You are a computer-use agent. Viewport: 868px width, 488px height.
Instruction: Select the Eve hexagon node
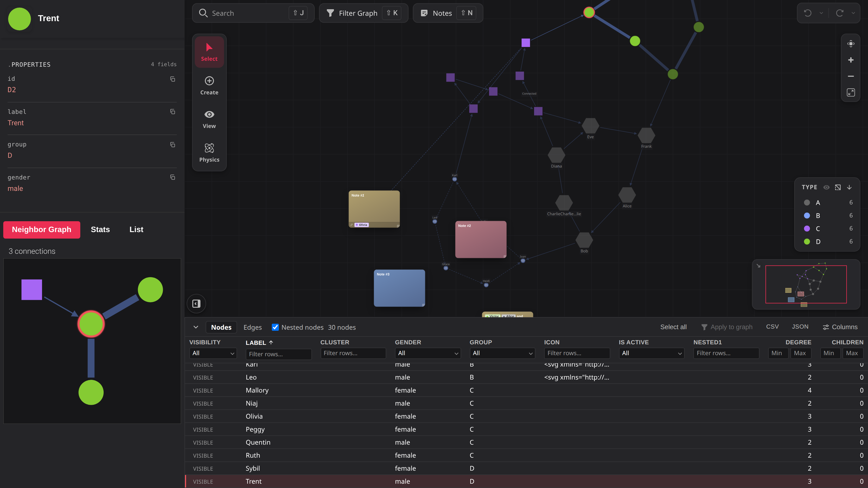(x=590, y=126)
